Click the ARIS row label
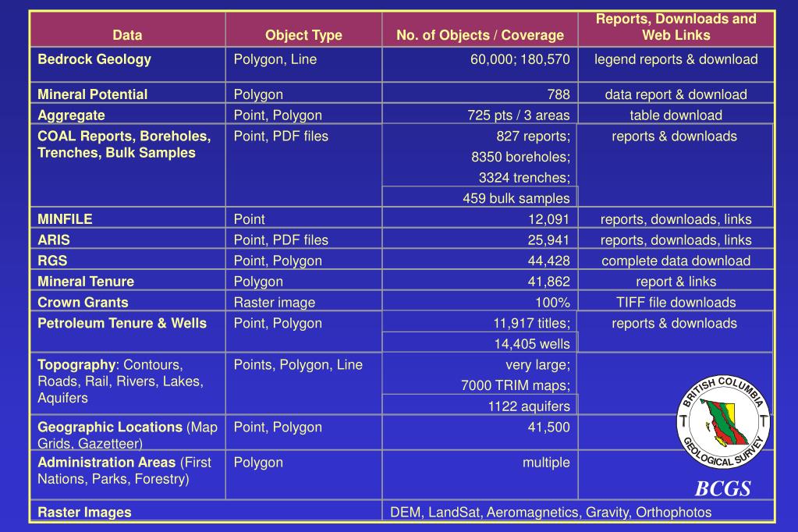798x532 pixels. [x=54, y=240]
